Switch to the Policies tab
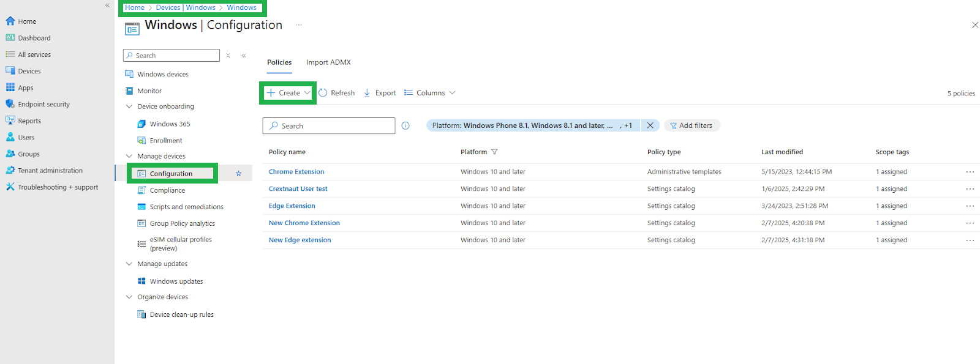This screenshot has width=980, height=364. pos(279,62)
